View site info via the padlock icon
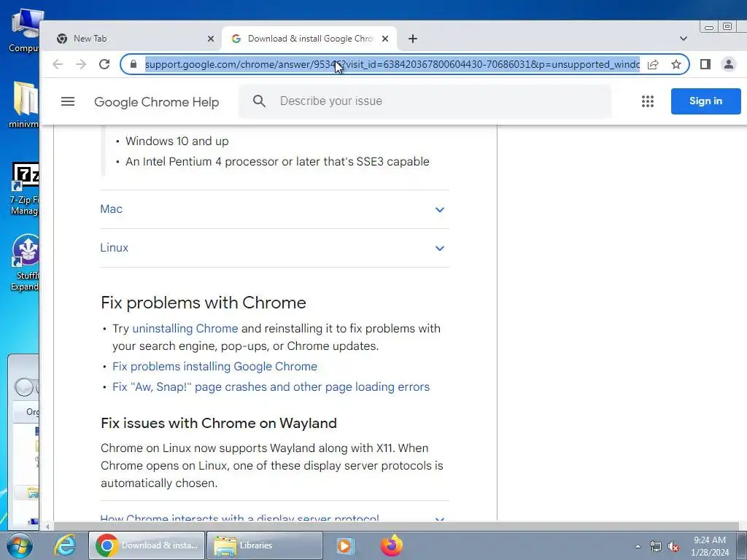Image resolution: width=747 pixels, height=560 pixels. (x=133, y=64)
